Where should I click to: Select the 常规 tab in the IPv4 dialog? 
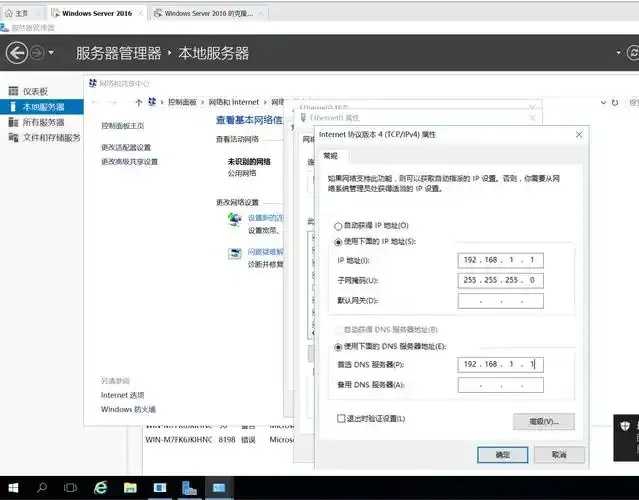(331, 156)
